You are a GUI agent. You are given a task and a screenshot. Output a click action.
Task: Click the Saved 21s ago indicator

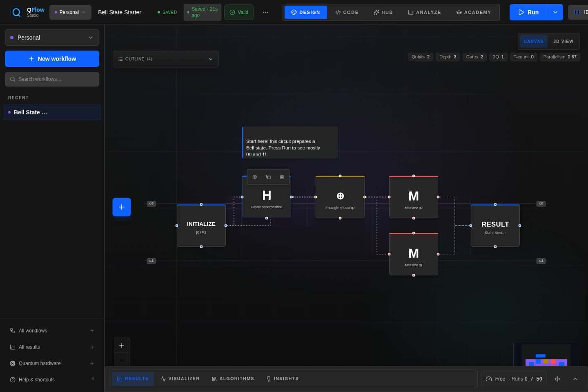pos(203,12)
